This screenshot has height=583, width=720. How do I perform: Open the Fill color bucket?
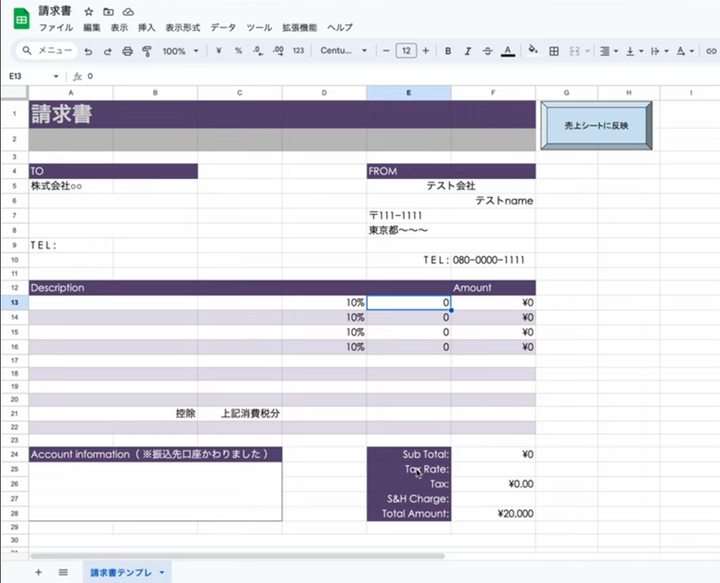(533, 51)
